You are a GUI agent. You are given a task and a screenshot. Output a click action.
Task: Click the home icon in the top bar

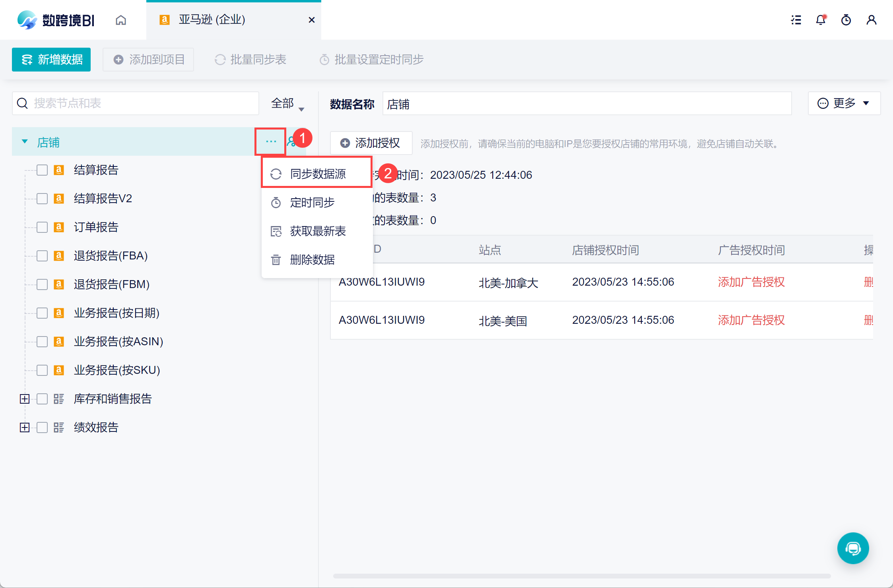pyautogui.click(x=121, y=20)
